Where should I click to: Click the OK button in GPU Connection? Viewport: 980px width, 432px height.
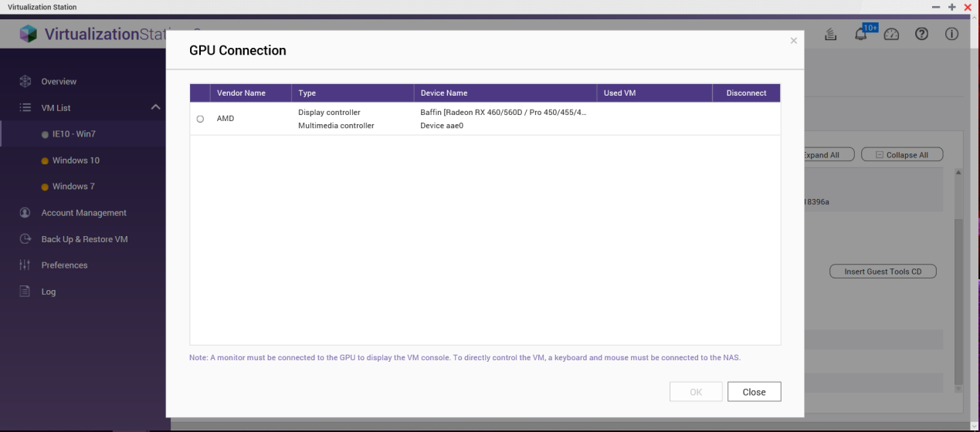[x=696, y=392]
